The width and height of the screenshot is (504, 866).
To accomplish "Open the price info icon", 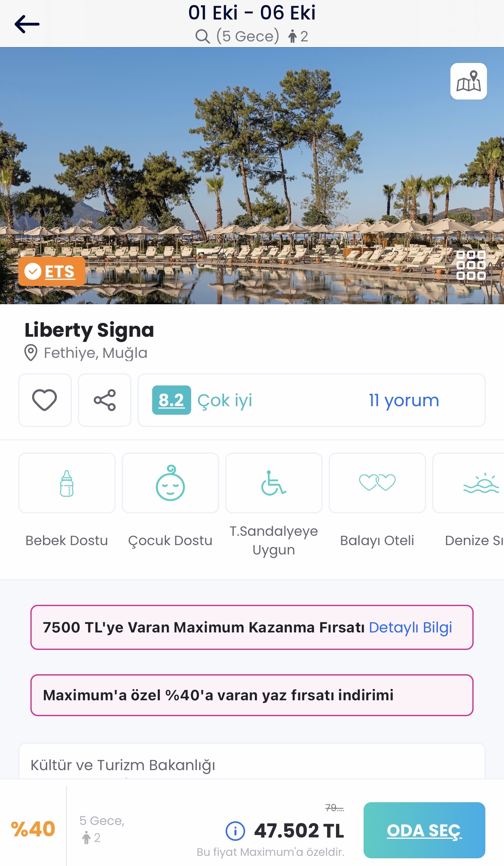I will (x=235, y=831).
